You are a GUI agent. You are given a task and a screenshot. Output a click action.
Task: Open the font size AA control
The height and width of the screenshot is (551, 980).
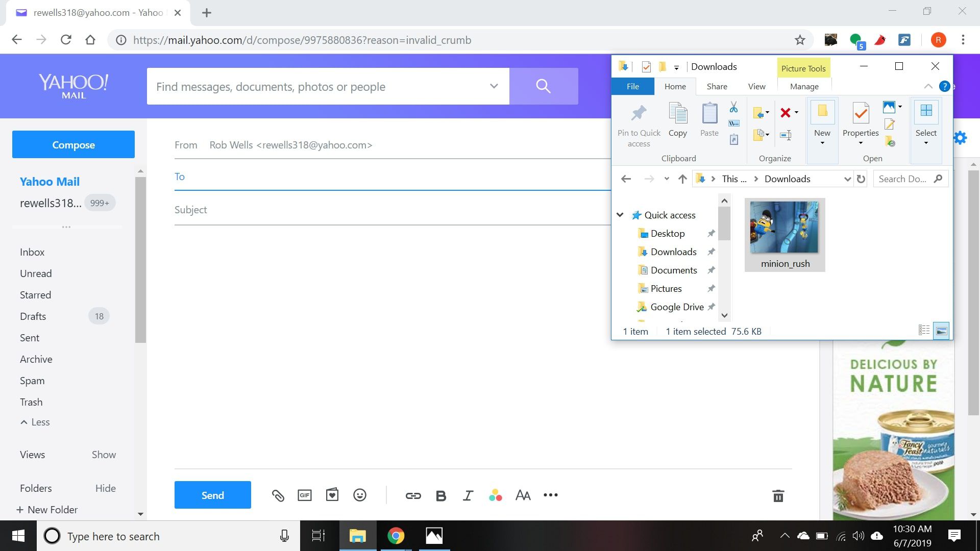pyautogui.click(x=523, y=495)
